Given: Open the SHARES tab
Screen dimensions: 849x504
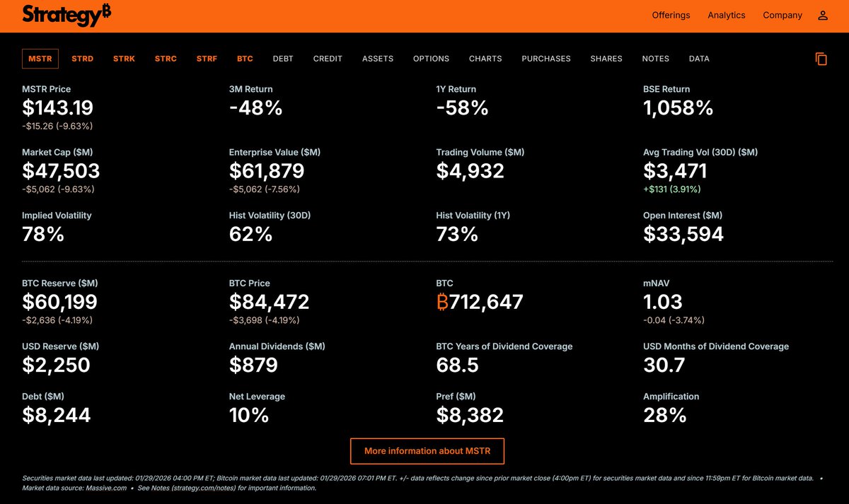Looking at the screenshot, I should 606,59.
